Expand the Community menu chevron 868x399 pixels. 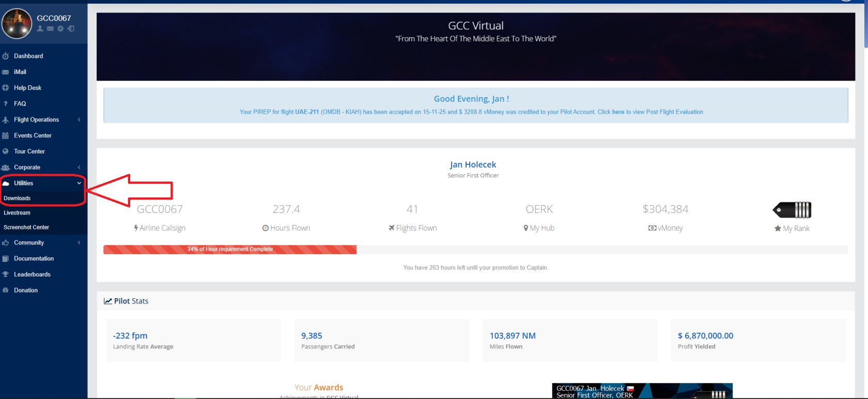[79, 242]
